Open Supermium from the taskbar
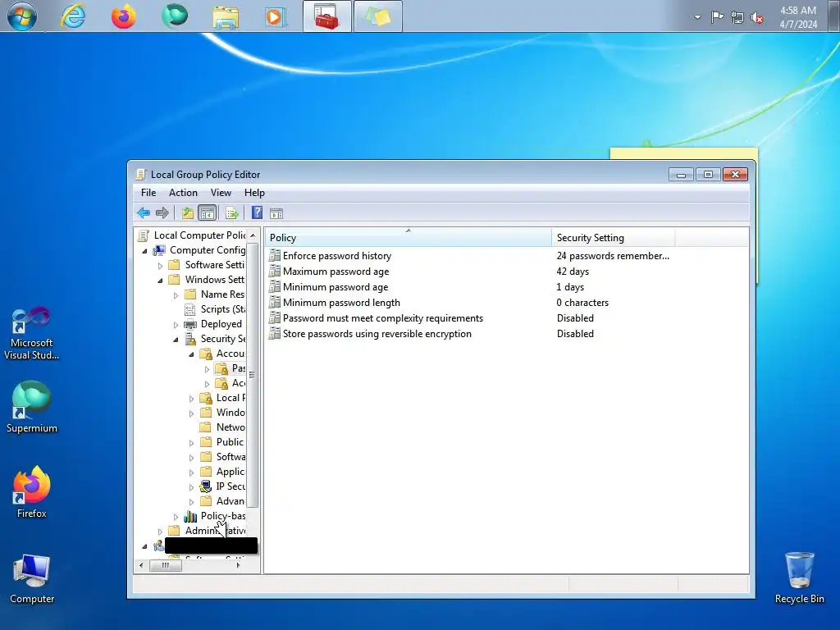Screen dimensions: 840x630 [175, 16]
